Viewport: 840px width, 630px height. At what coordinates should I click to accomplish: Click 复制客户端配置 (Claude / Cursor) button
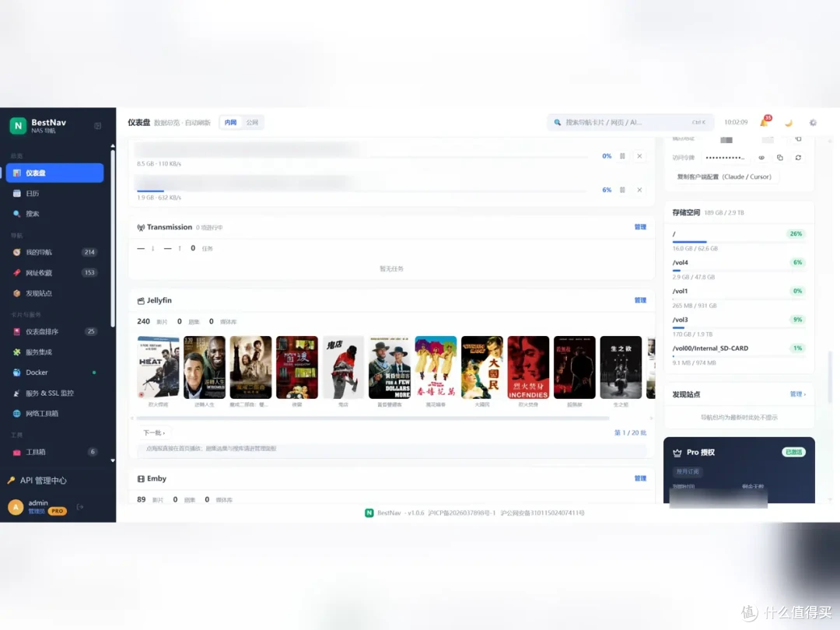pos(724,177)
